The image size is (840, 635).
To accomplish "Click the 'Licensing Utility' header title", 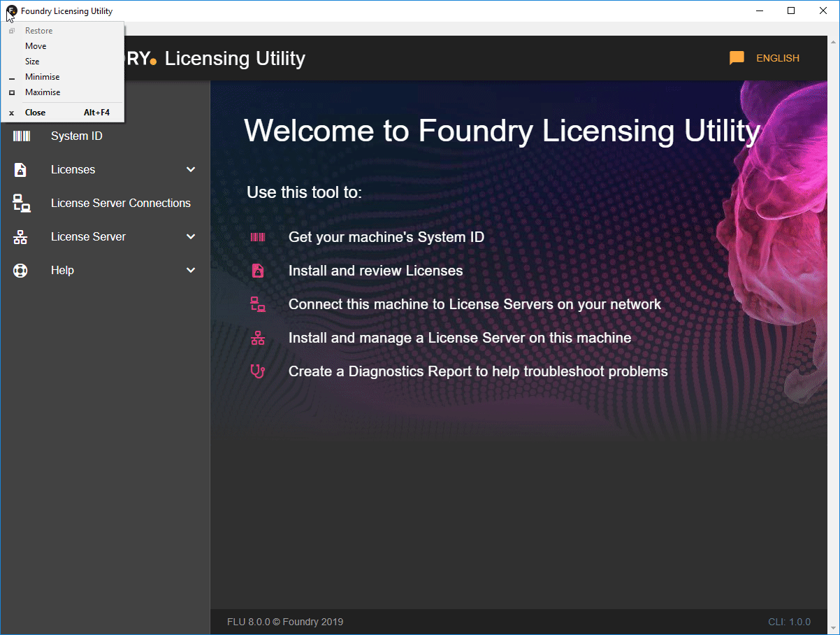I will coord(235,58).
